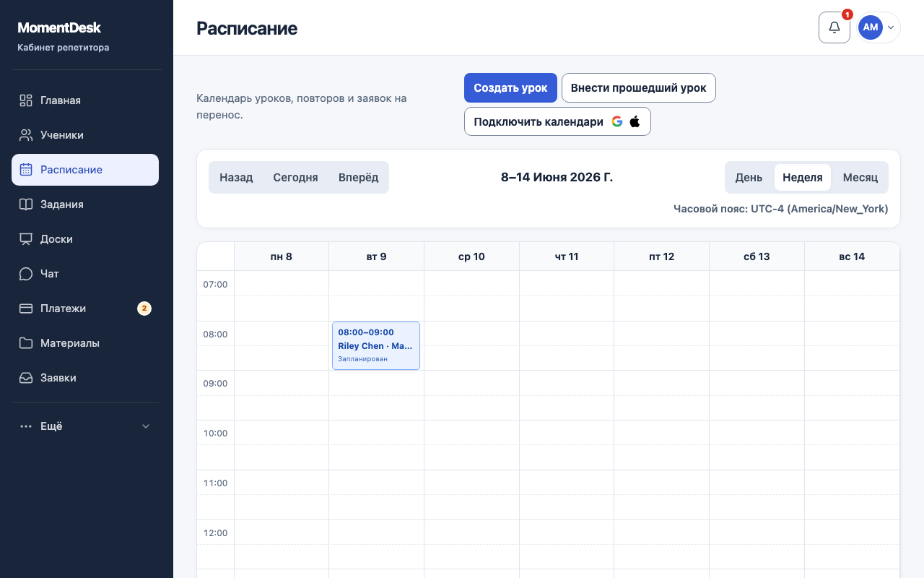This screenshot has height=578, width=924.
Task: Click the payments badge showing 2
Action: 144,309
